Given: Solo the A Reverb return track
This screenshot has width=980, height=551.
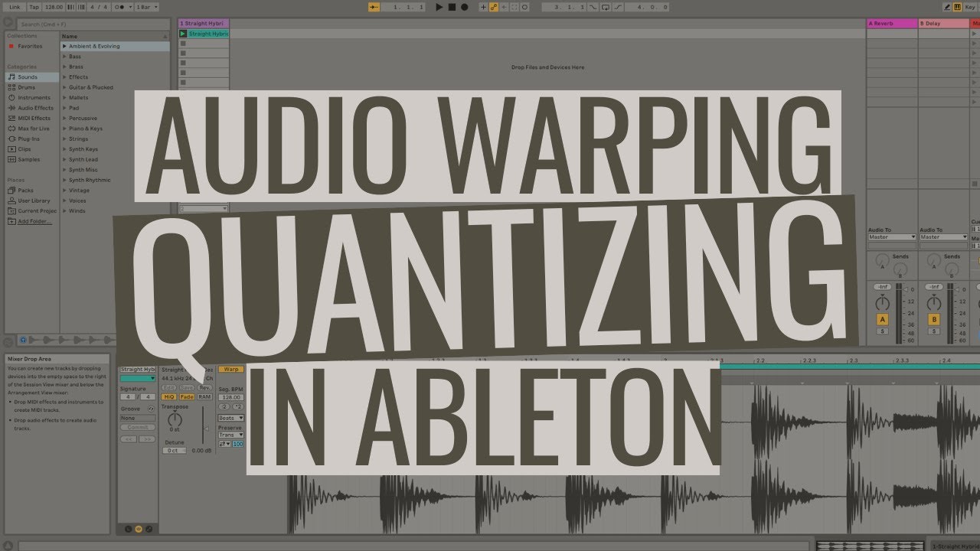Looking at the screenshot, I should [x=882, y=331].
